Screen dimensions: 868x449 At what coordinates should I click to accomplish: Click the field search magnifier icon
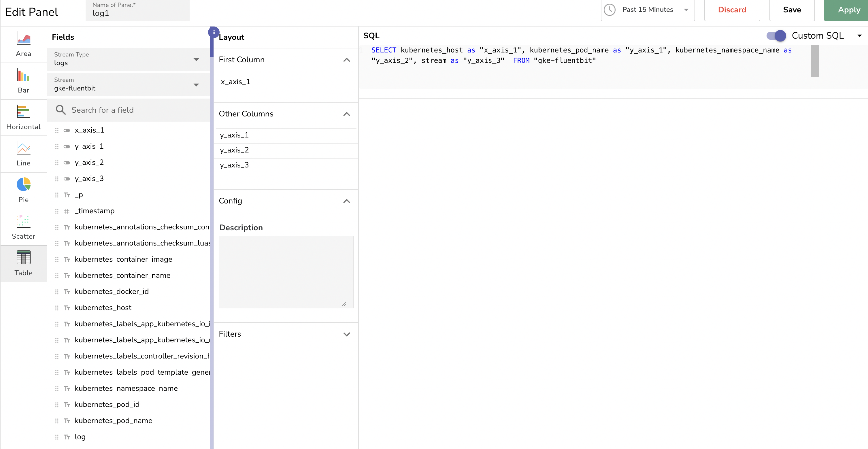pos(61,110)
